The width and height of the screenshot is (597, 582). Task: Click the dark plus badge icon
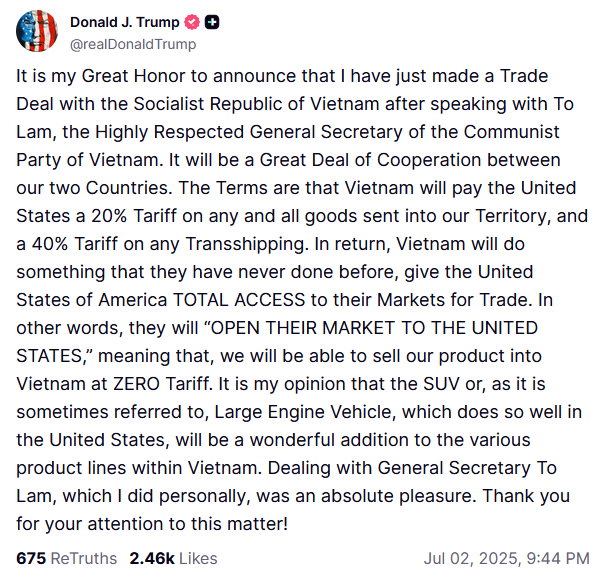pyautogui.click(x=212, y=22)
